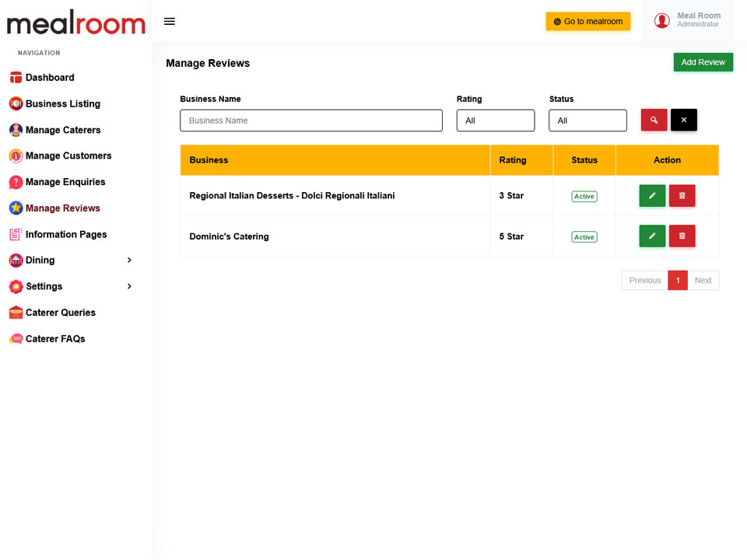This screenshot has height=560, width=747.
Task: Click the Manage Enquiries question icon
Action: (x=16, y=182)
